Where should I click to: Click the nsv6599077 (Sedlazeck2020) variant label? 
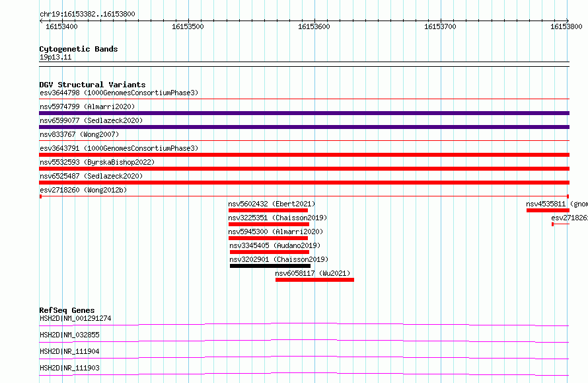(x=91, y=120)
